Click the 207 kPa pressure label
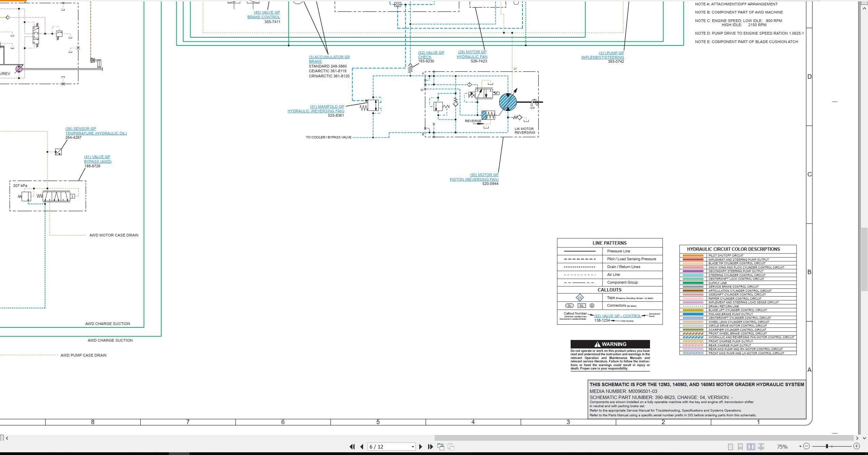The height and width of the screenshot is (455, 868). 20,186
